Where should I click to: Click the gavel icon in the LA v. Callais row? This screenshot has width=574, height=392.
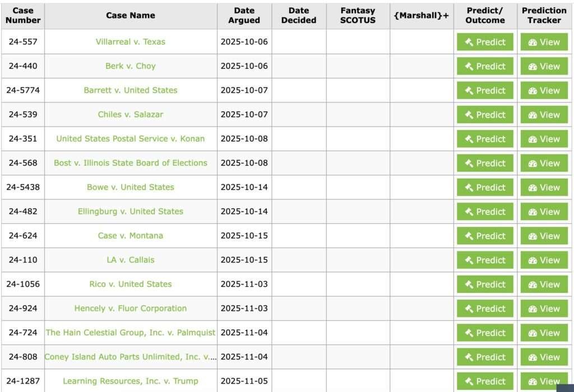[x=469, y=260]
